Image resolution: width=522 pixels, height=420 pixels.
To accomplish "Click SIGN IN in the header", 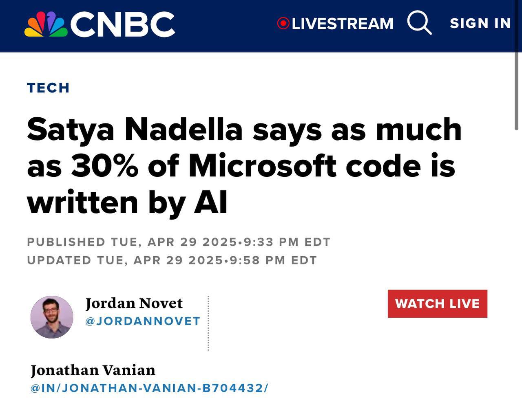I will (x=480, y=24).
